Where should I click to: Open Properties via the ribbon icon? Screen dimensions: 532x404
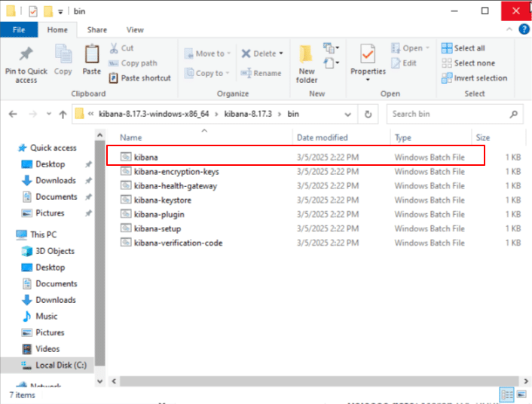pos(368,55)
